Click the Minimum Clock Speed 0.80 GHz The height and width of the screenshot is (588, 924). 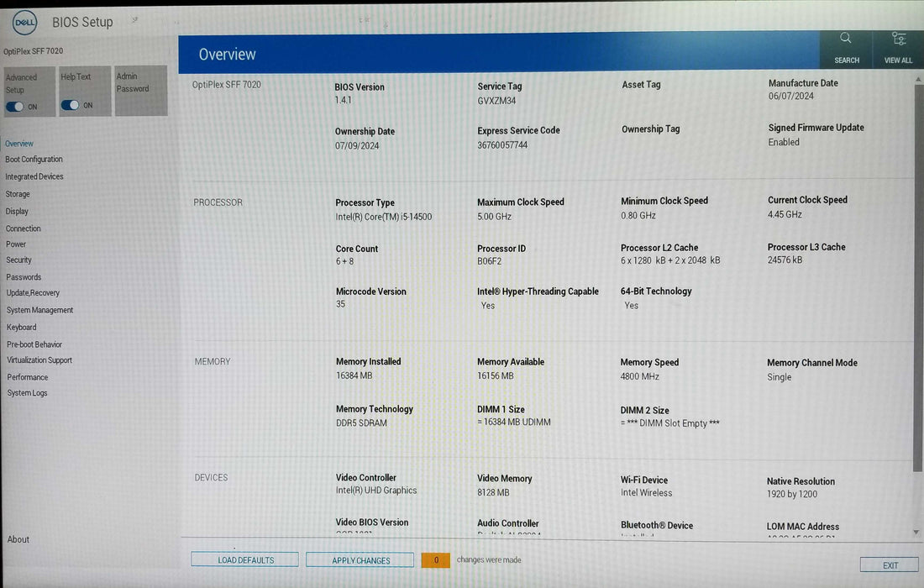click(x=638, y=216)
